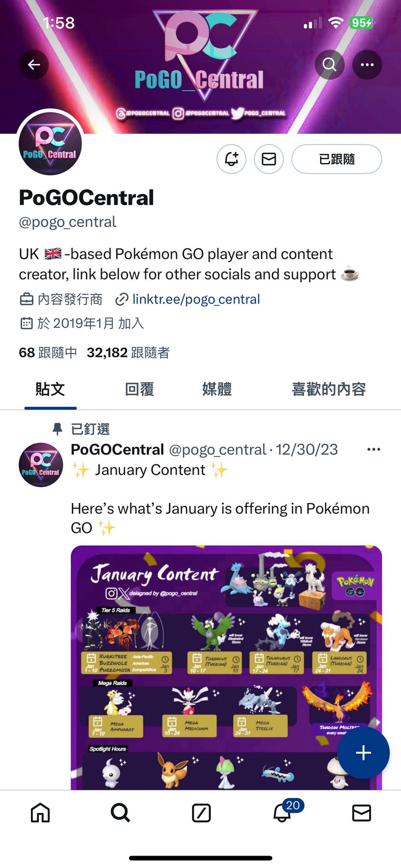Image resolution: width=401 pixels, height=868 pixels.
Task: View the 68 跟隨中 following list
Action: tap(48, 353)
